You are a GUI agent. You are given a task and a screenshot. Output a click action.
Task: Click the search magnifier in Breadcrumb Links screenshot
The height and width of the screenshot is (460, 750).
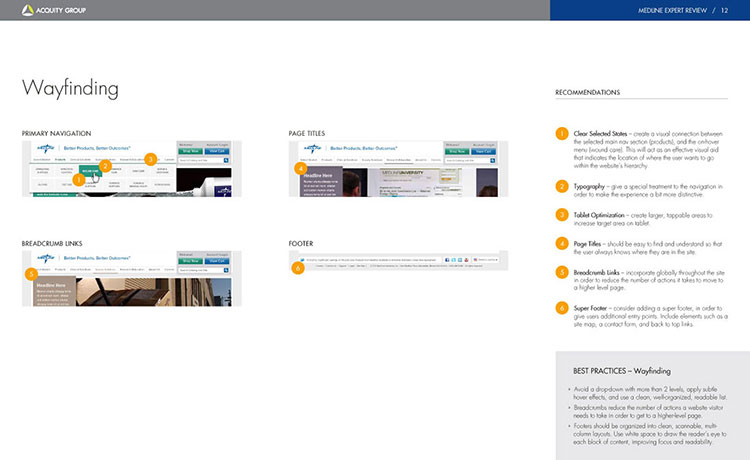click(x=226, y=270)
